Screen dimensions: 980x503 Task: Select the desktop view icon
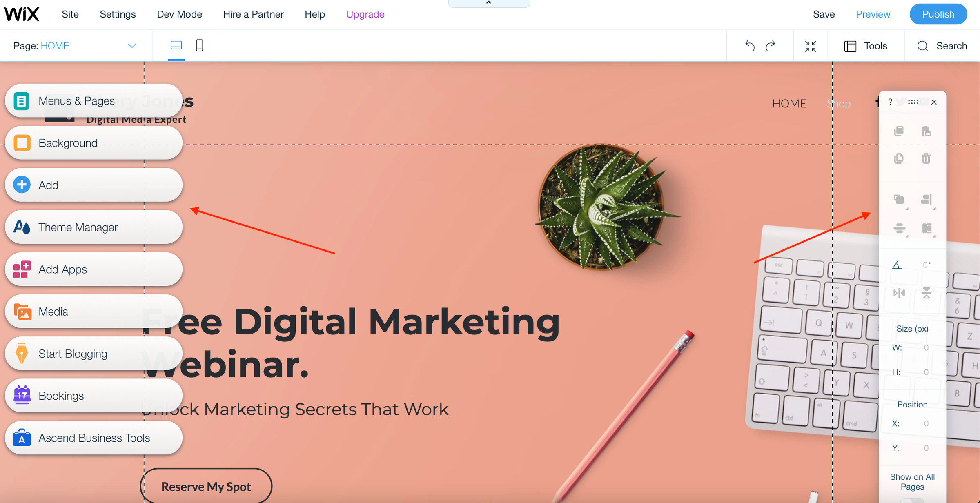pos(176,45)
